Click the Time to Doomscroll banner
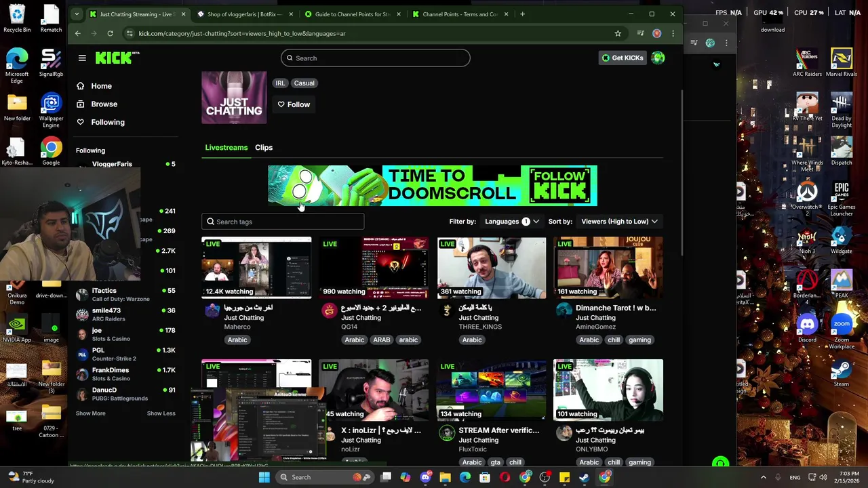Image resolution: width=868 pixels, height=488 pixels. coord(433,185)
